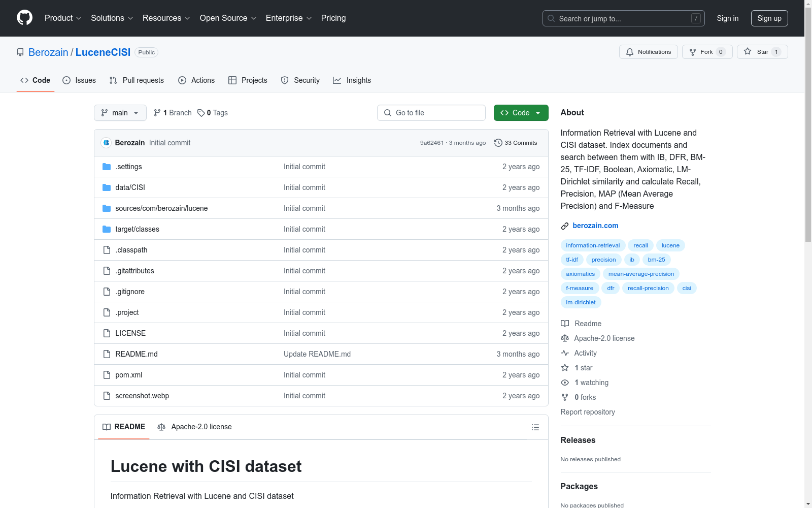812x508 pixels.
Task: Switch to the Security tab
Action: [300, 80]
